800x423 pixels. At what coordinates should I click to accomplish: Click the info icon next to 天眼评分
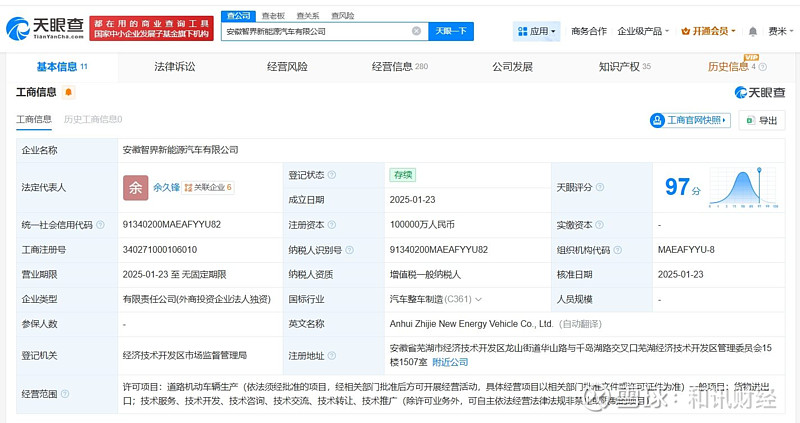[x=599, y=187]
